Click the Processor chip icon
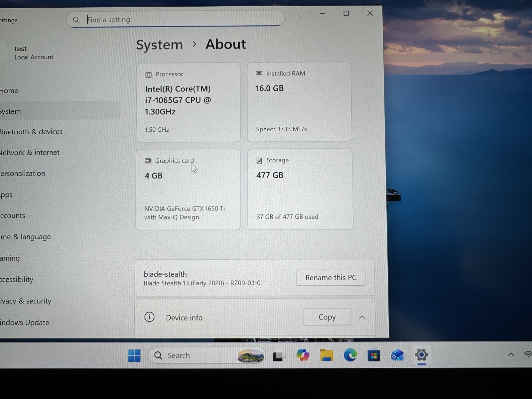Image resolution: width=532 pixels, height=399 pixels. [x=148, y=75]
